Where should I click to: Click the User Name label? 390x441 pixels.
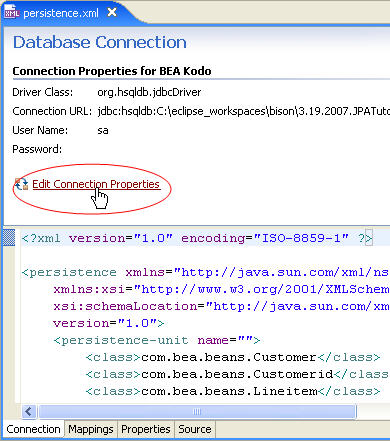[40, 130]
